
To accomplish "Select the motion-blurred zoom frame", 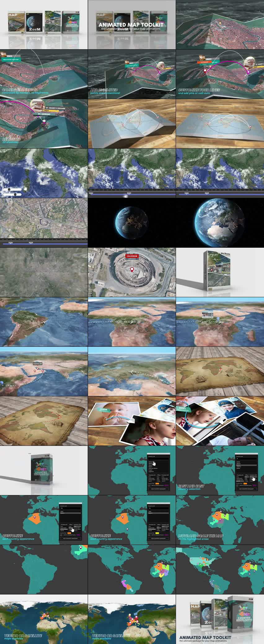I will pos(44,272).
